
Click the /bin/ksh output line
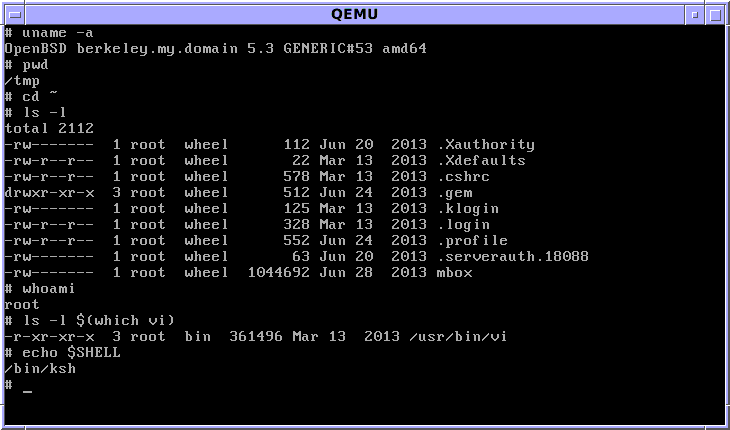tap(40, 368)
